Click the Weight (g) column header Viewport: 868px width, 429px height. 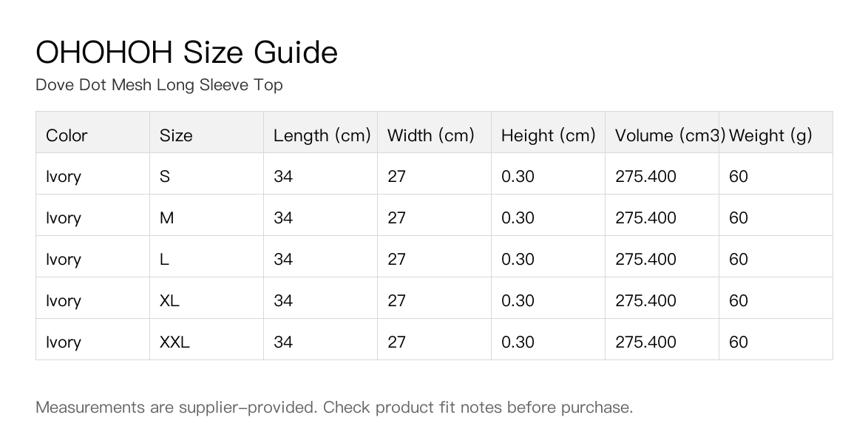tap(776, 132)
